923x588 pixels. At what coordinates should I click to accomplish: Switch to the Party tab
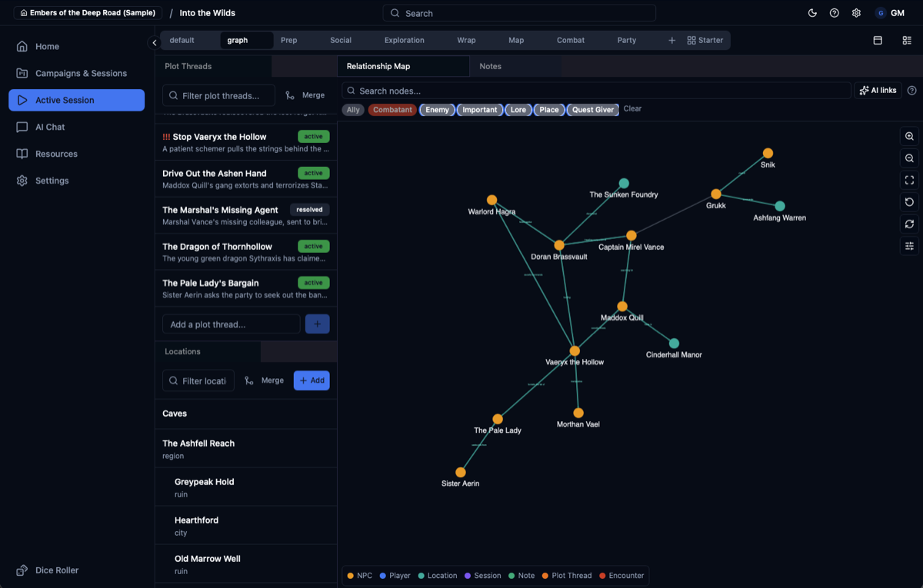[627, 40]
